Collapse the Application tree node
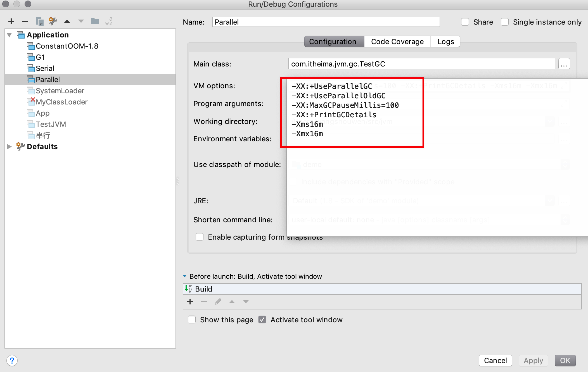This screenshot has height=372, width=588. point(10,35)
